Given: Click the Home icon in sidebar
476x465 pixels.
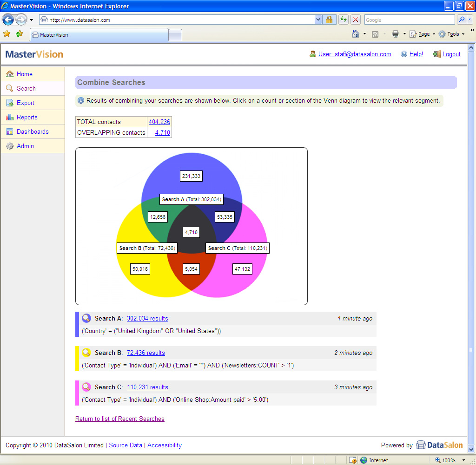Looking at the screenshot, I should coord(10,74).
